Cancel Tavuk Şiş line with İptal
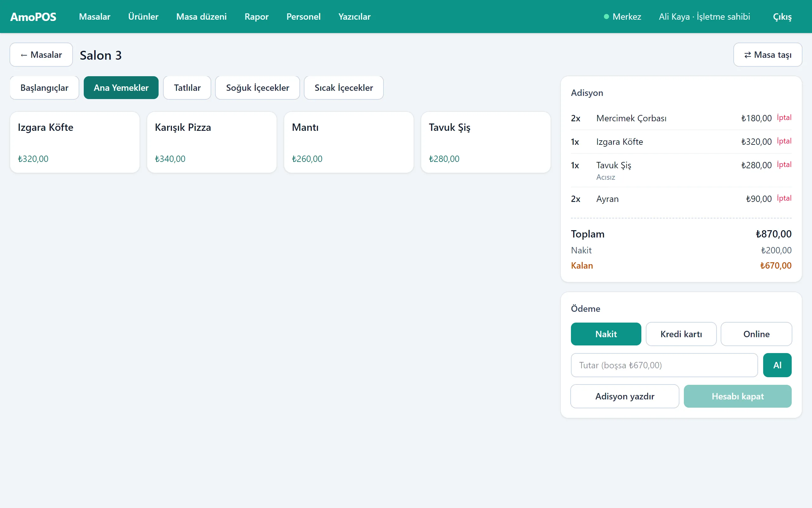Viewport: 812px width, 508px height. click(x=784, y=165)
